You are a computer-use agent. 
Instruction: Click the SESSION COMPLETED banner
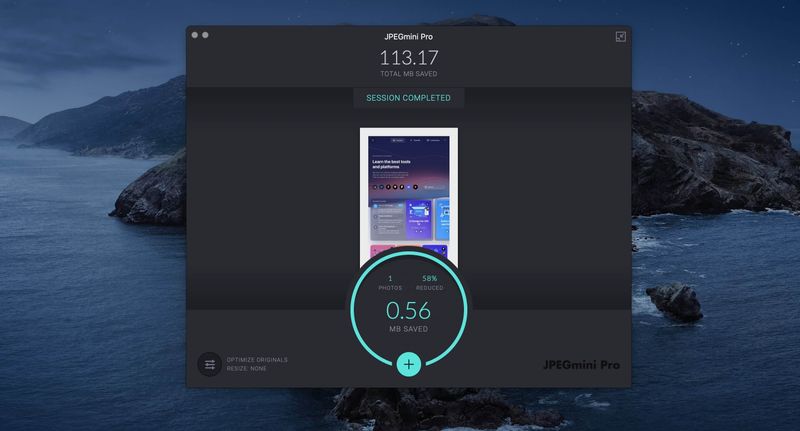click(409, 98)
